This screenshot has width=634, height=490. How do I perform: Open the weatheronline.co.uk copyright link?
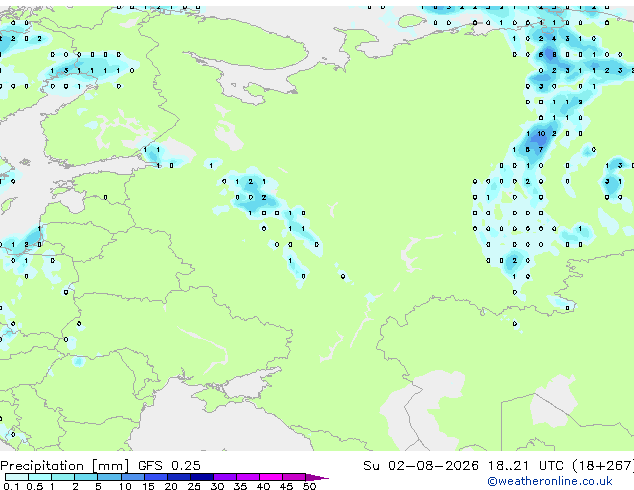pyautogui.click(x=550, y=481)
